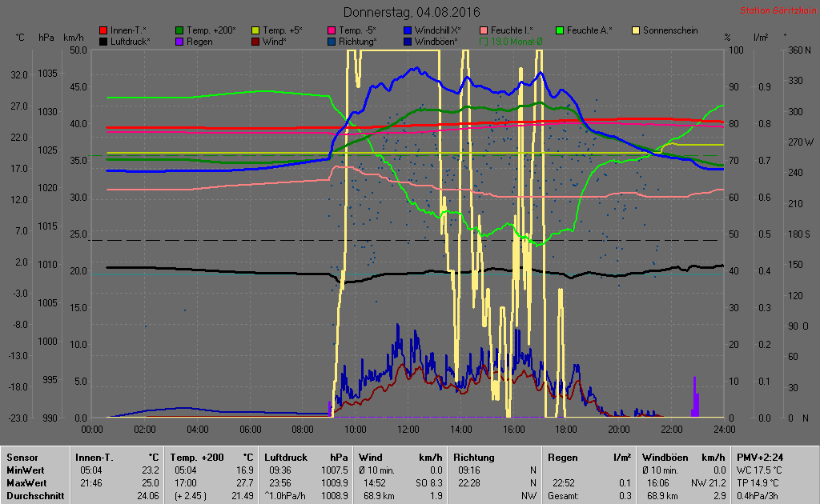
Task: Toggle the 19.0 Monat-Ø outlined box
Action: tap(484, 41)
